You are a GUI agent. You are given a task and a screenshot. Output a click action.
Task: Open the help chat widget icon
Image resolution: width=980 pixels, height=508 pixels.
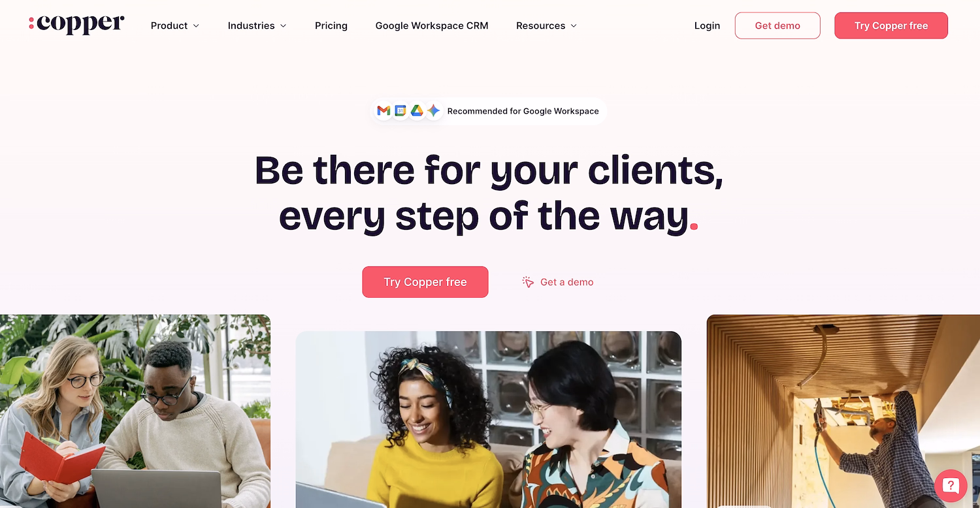coord(951,485)
